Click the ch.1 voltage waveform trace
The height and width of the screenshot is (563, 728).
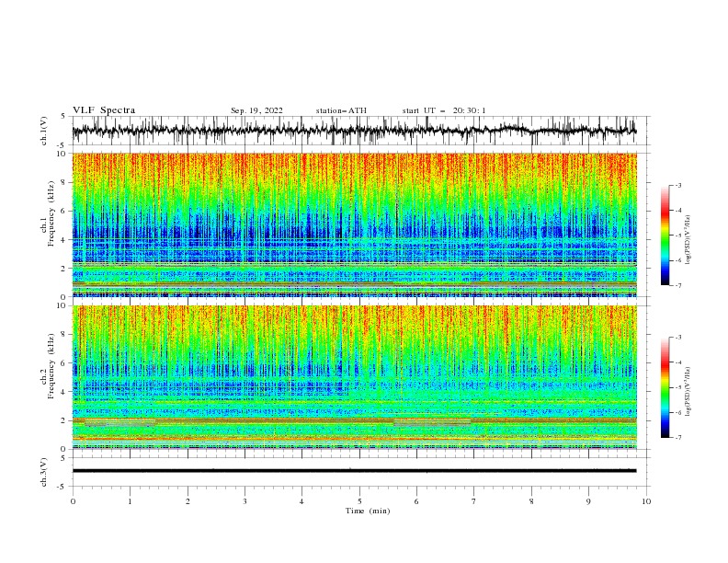point(354,131)
